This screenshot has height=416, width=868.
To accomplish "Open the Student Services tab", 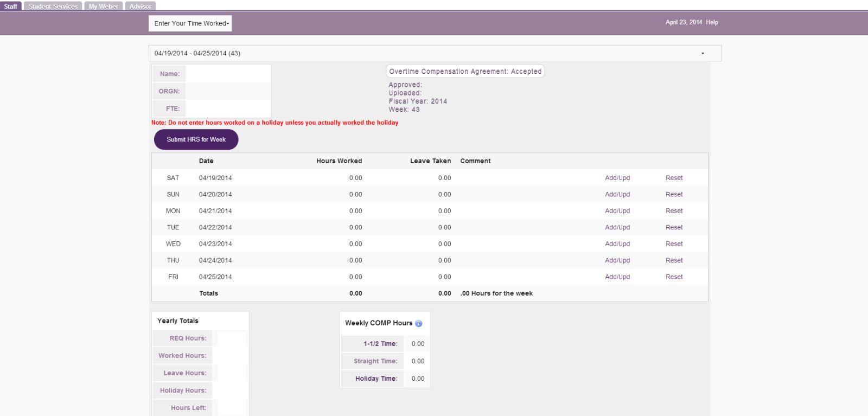I will pyautogui.click(x=53, y=7).
